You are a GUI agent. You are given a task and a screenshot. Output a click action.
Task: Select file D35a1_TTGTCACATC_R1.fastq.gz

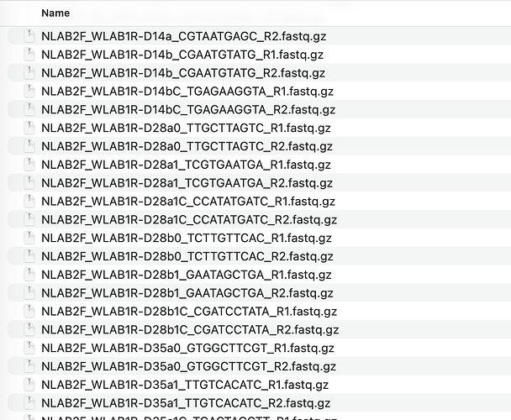coord(185,385)
